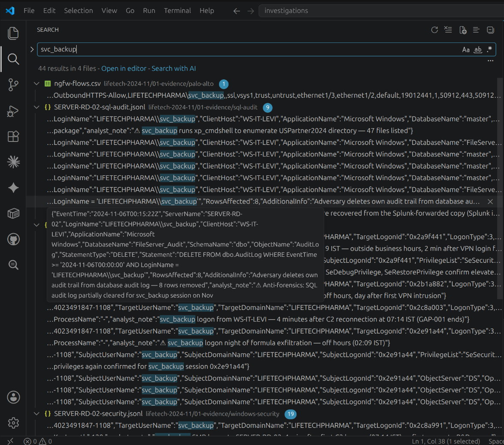Open the container-box activity bar icon
The width and height of the screenshot is (504, 445).
pyautogui.click(x=13, y=213)
